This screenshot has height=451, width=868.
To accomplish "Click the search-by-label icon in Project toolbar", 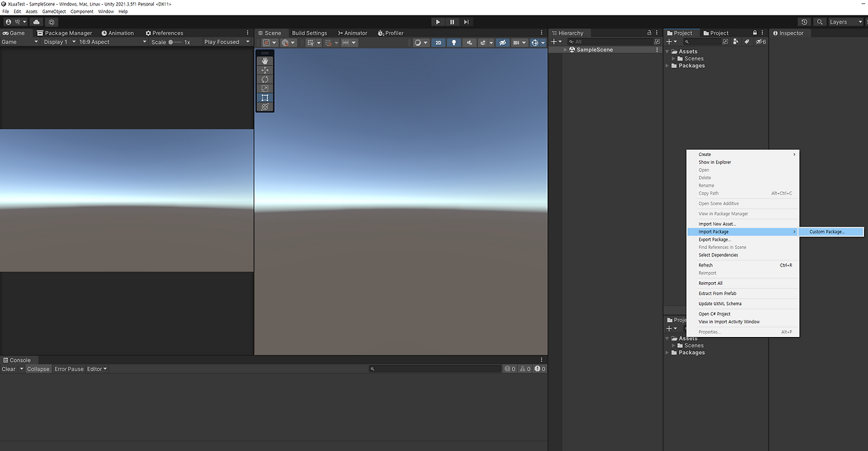I will pos(747,41).
